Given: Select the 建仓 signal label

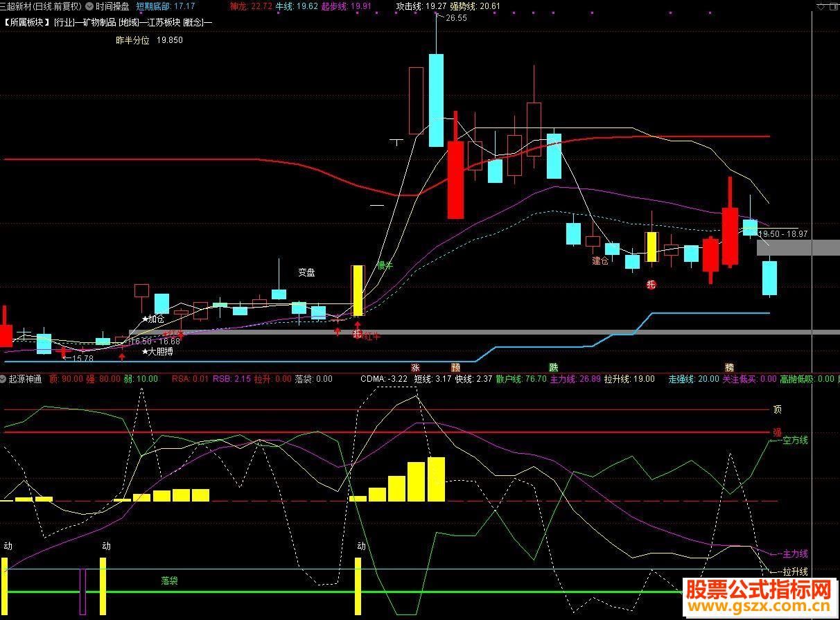Looking at the screenshot, I should pos(600,260).
